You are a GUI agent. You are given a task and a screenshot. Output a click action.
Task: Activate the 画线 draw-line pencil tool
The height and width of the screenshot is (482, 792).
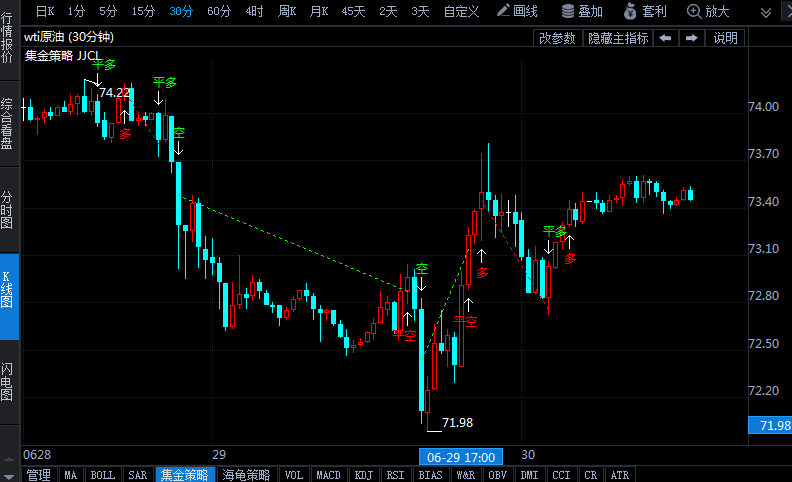(x=517, y=11)
